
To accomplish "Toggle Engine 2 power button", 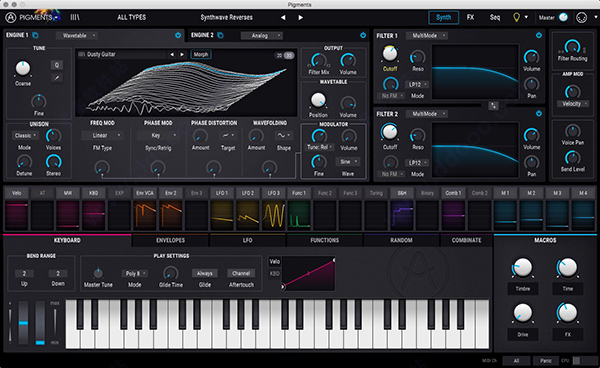I will click(x=363, y=35).
